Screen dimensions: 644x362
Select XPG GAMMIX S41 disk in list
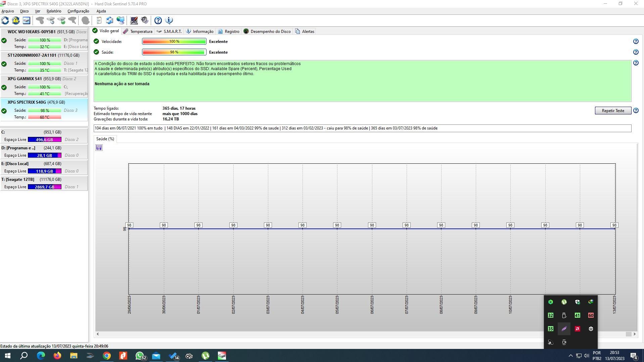click(44, 86)
